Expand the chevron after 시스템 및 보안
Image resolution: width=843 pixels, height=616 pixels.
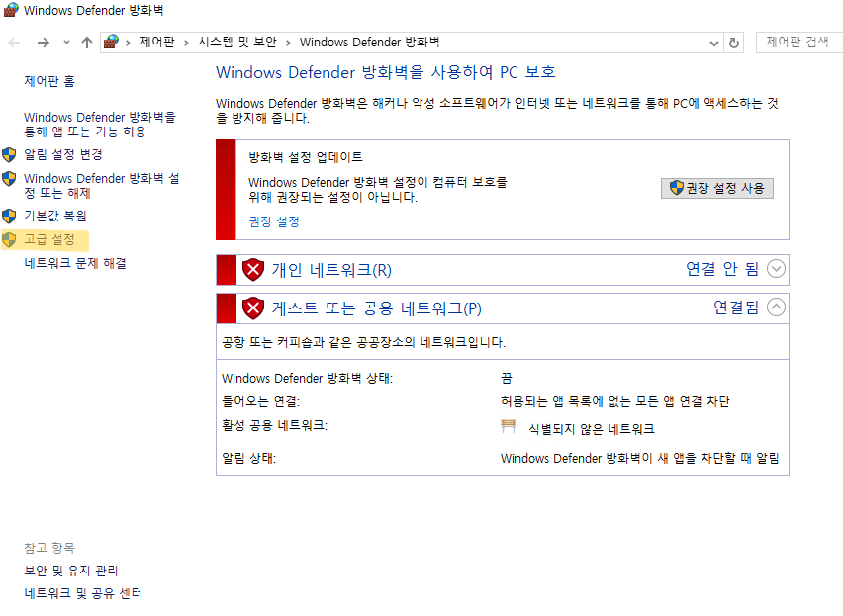pyautogui.click(x=288, y=43)
